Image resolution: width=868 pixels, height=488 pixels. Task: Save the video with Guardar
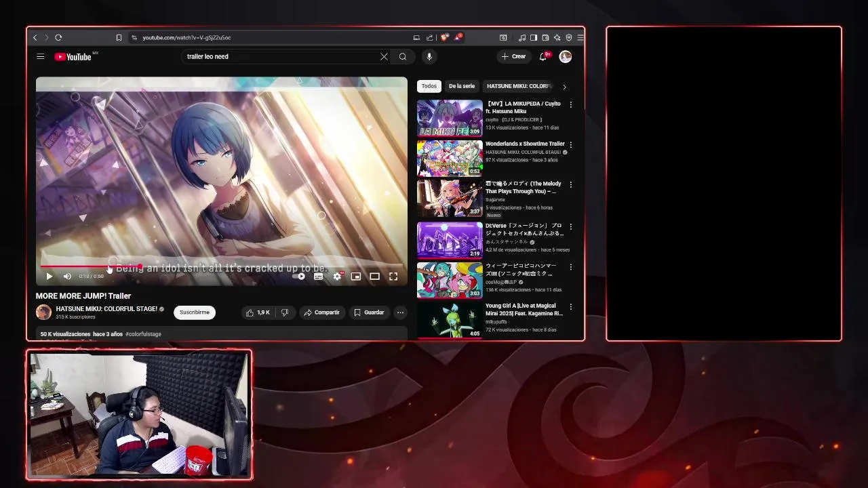tap(369, 312)
